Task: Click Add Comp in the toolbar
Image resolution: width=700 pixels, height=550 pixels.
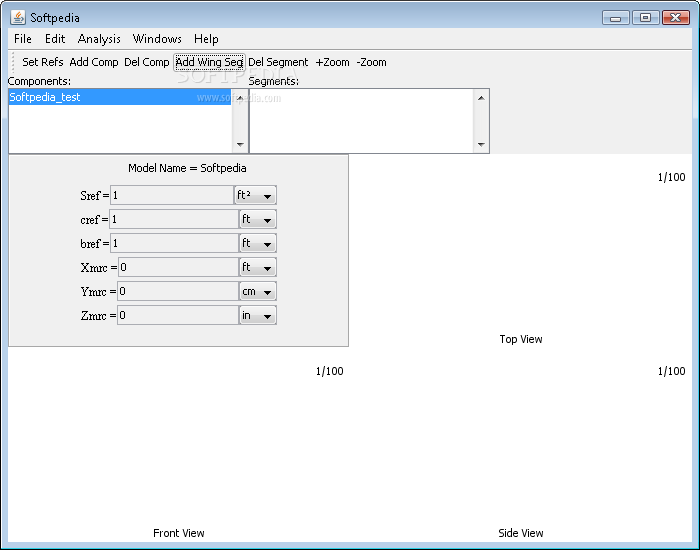Action: [x=94, y=62]
